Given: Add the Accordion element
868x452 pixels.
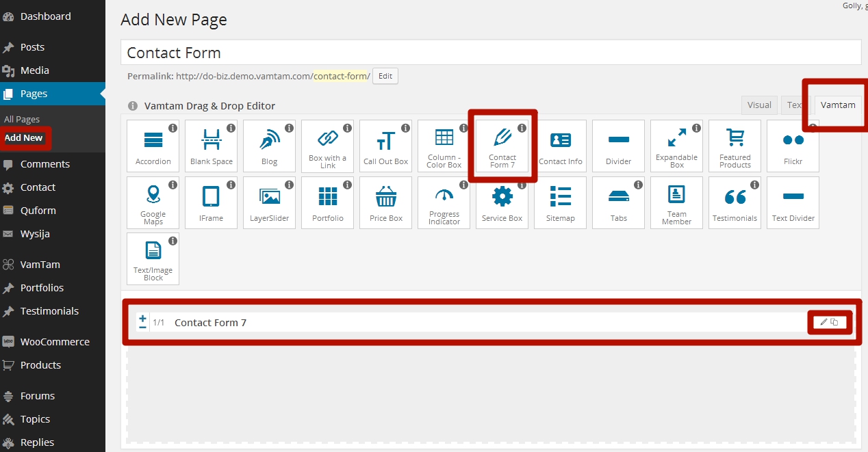Looking at the screenshot, I should point(153,146).
